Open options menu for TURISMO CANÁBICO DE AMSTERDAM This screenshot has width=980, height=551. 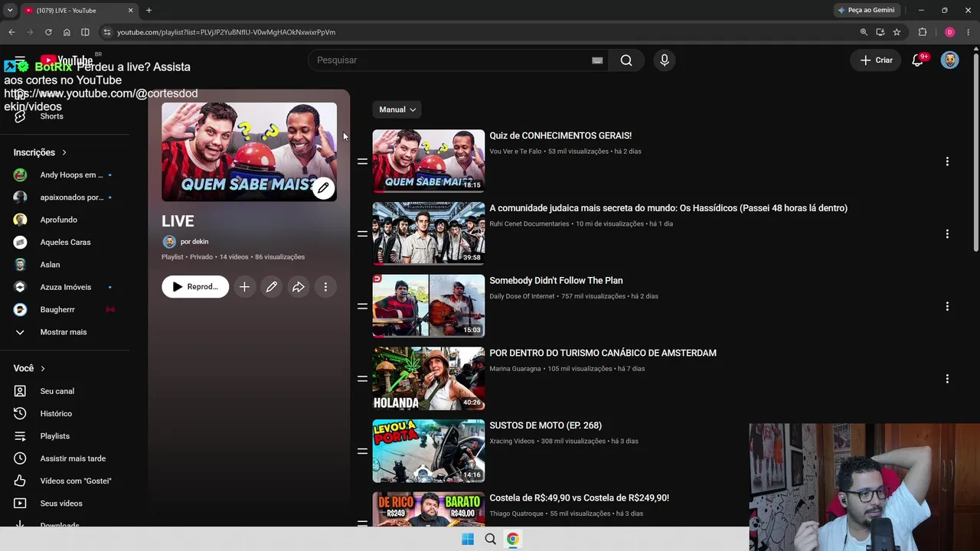pyautogui.click(x=947, y=379)
